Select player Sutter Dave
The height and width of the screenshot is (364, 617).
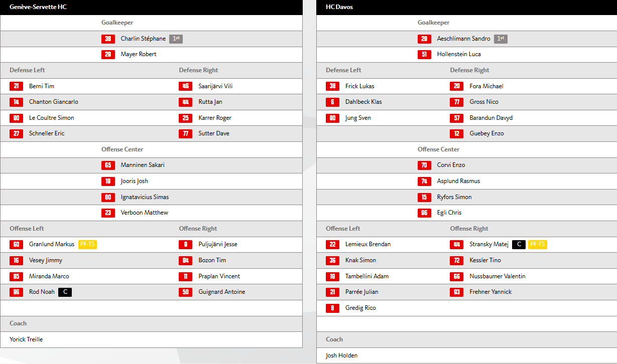point(214,133)
